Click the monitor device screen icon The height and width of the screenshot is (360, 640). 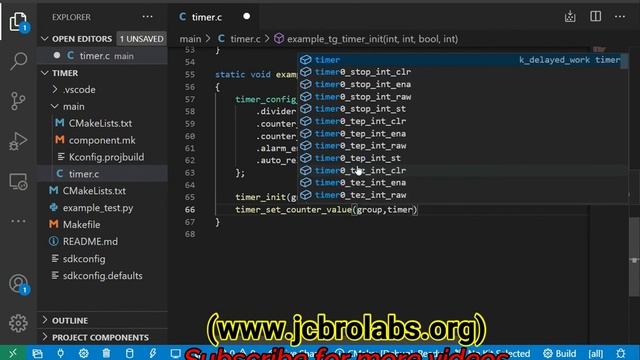[x=176, y=353]
